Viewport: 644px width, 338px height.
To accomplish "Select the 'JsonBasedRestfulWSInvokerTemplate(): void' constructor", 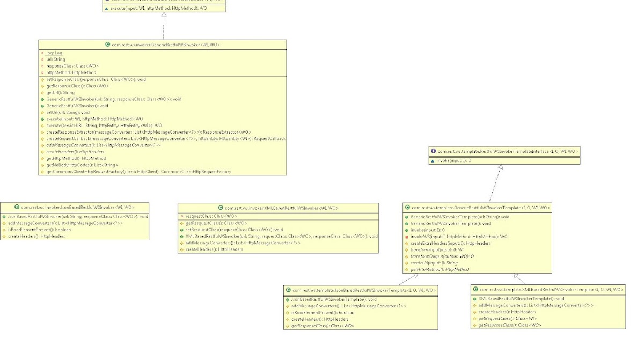I will tap(334, 299).
